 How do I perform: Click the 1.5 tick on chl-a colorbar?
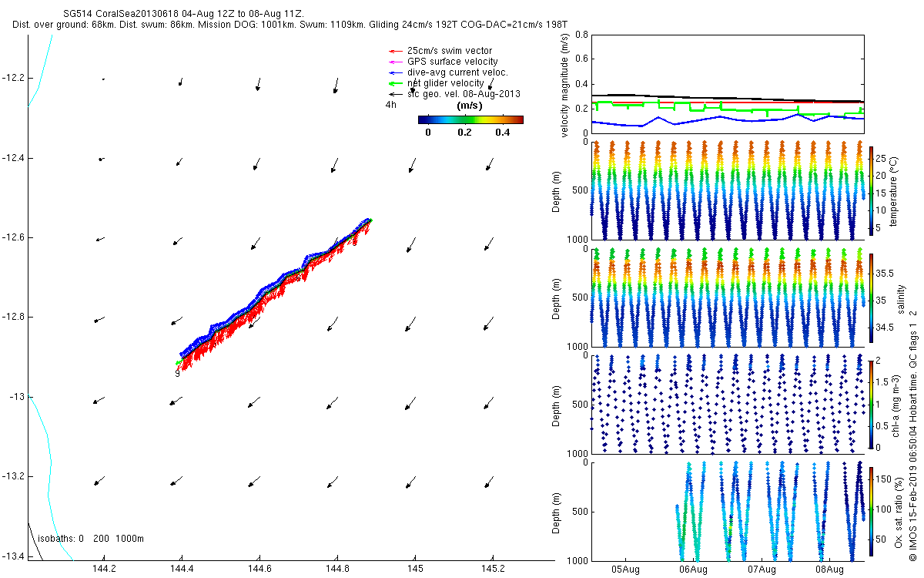(x=883, y=381)
